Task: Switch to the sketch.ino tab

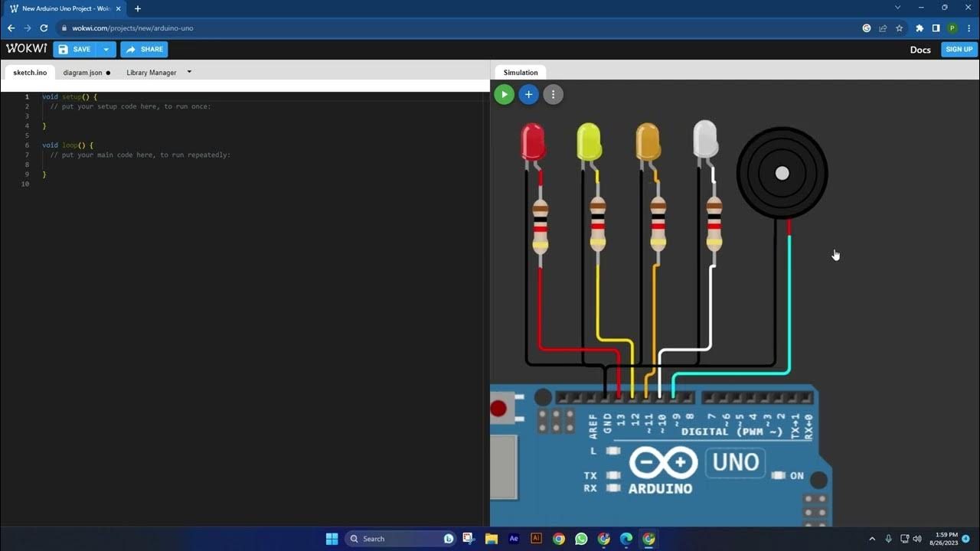Action: [x=30, y=73]
